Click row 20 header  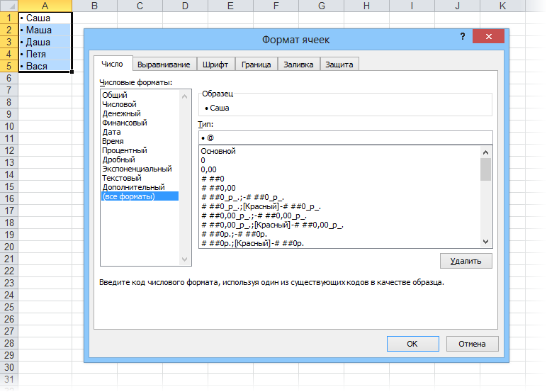(9, 247)
